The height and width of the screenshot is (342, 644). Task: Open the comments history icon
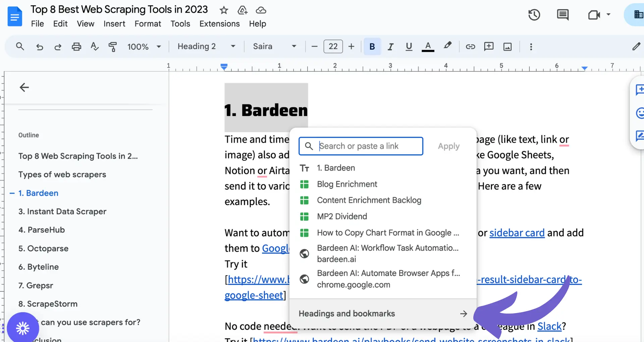point(562,15)
